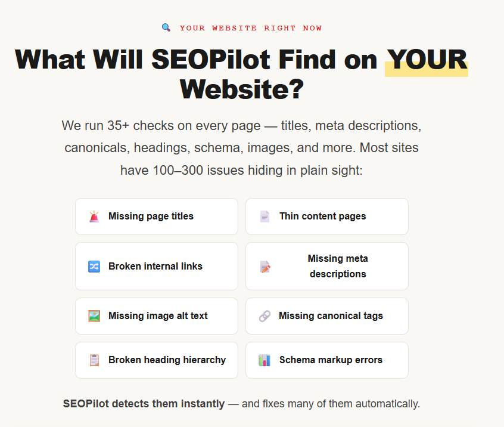Select the "Broken heading hierarchy" label
The width and height of the screenshot is (504, 427).
(167, 360)
